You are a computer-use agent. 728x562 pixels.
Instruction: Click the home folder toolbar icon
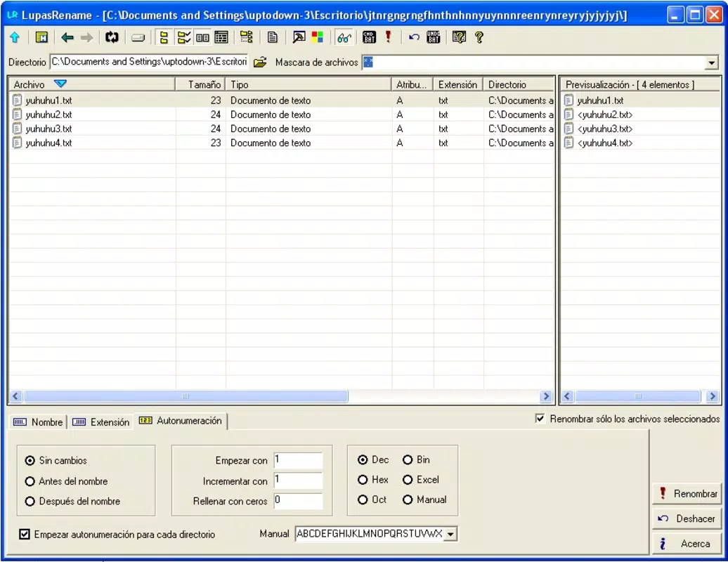[41, 38]
